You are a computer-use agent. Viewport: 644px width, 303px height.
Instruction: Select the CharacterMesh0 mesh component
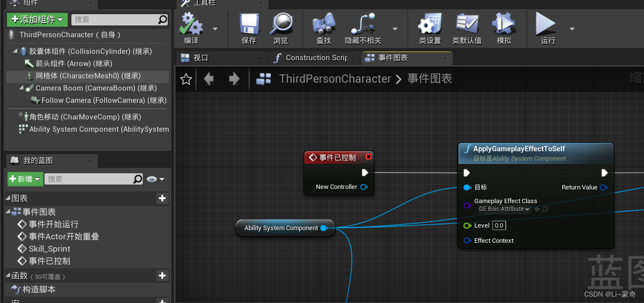coord(88,76)
